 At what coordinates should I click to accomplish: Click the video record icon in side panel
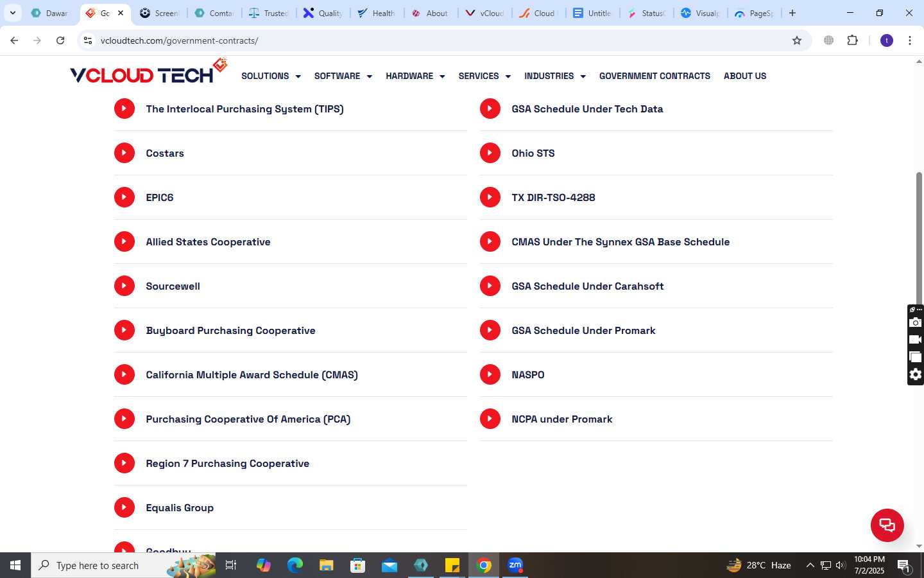916,340
